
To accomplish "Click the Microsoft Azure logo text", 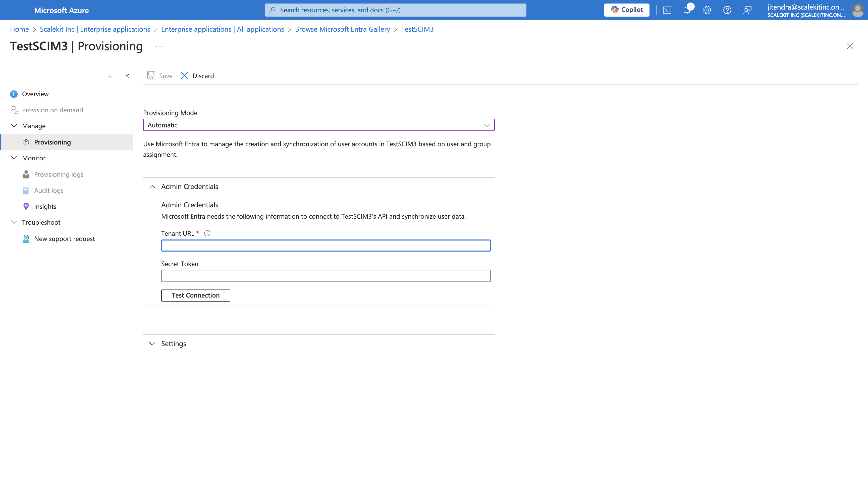I will click(x=61, y=10).
